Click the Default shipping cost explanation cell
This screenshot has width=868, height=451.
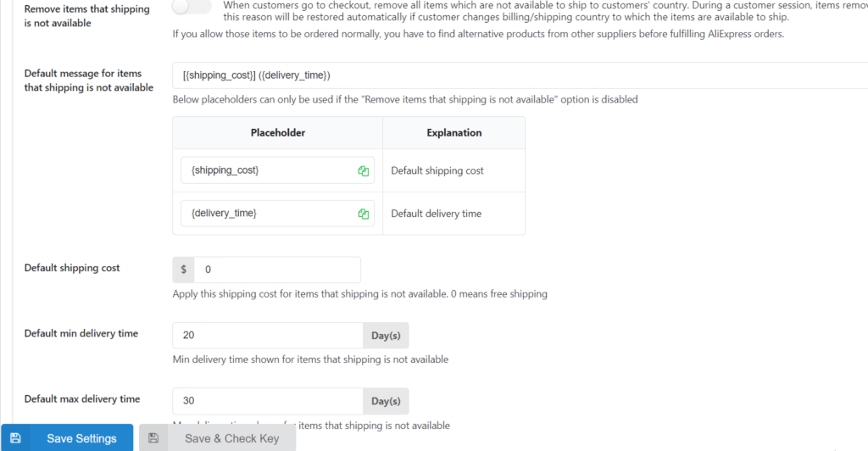(454, 170)
